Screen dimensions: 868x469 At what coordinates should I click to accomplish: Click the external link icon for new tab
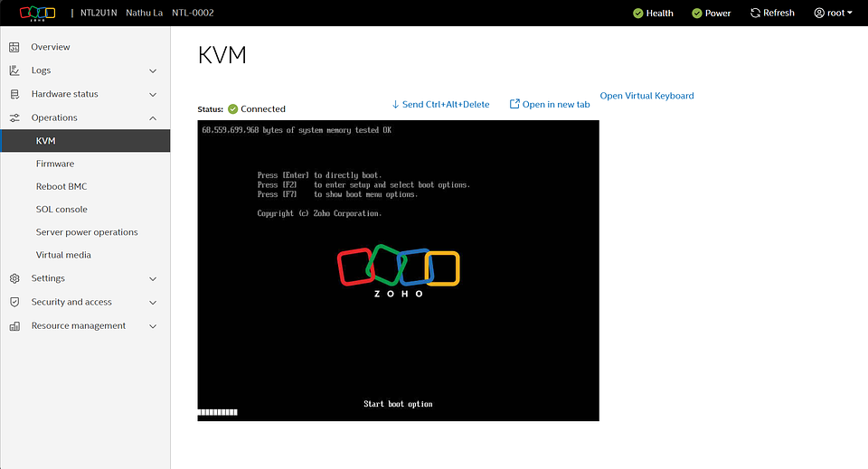pyautogui.click(x=514, y=103)
